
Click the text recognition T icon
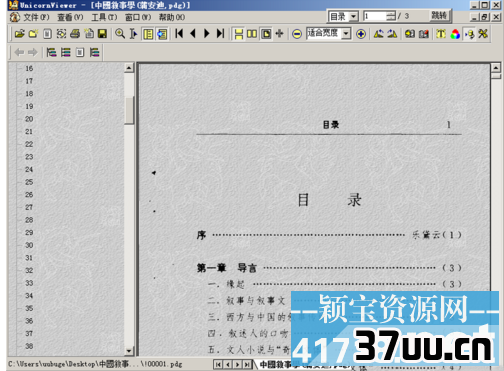pos(441,34)
